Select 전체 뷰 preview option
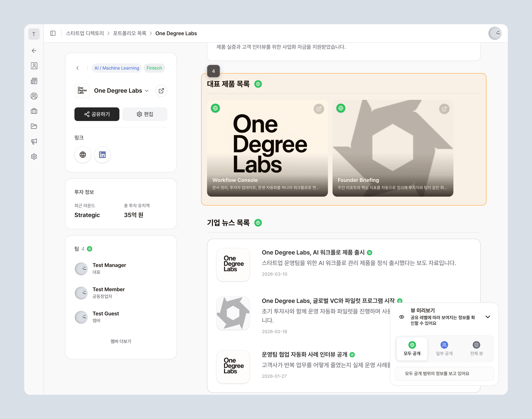This screenshot has width=532, height=419. pos(476,349)
